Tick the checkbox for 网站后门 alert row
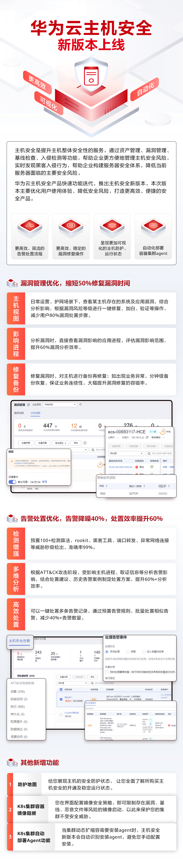Image resolution: width=183 pixels, height=868 pixels. click(x=61, y=699)
